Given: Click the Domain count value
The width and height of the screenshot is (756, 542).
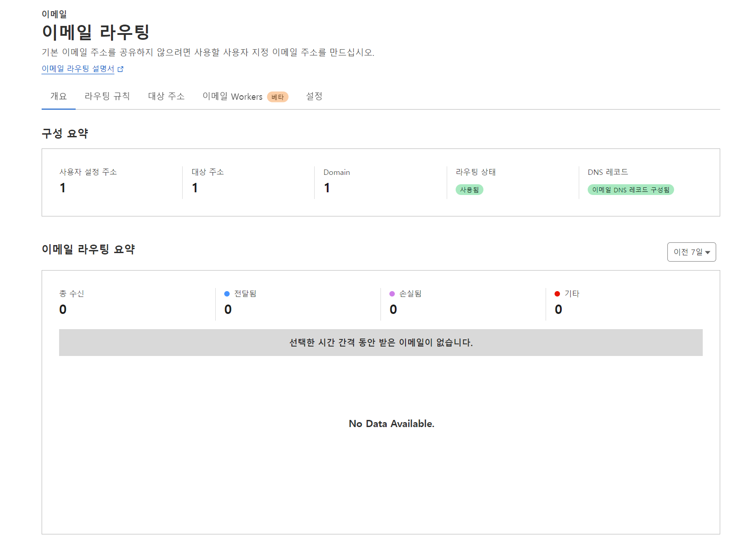Looking at the screenshot, I should click(327, 188).
